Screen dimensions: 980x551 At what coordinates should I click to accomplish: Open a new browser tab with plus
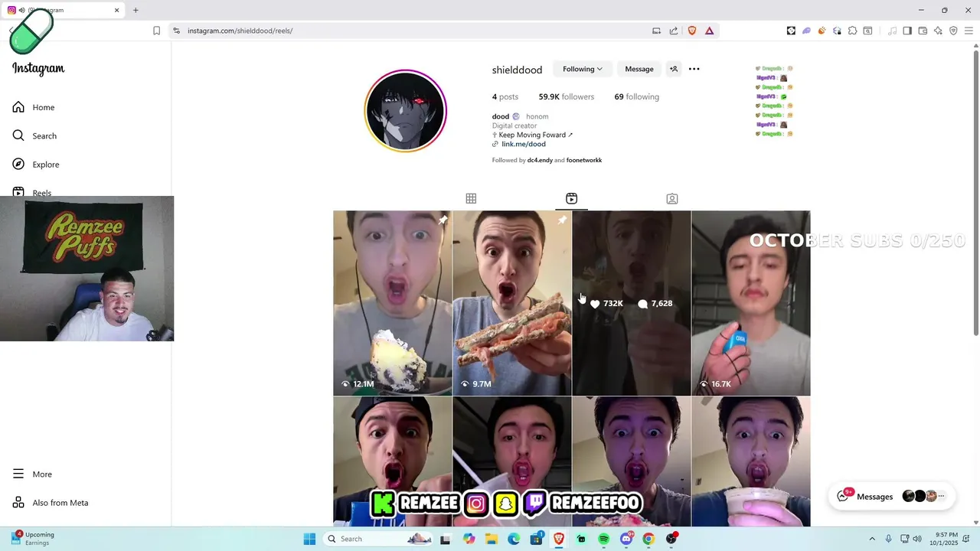pyautogui.click(x=136, y=10)
